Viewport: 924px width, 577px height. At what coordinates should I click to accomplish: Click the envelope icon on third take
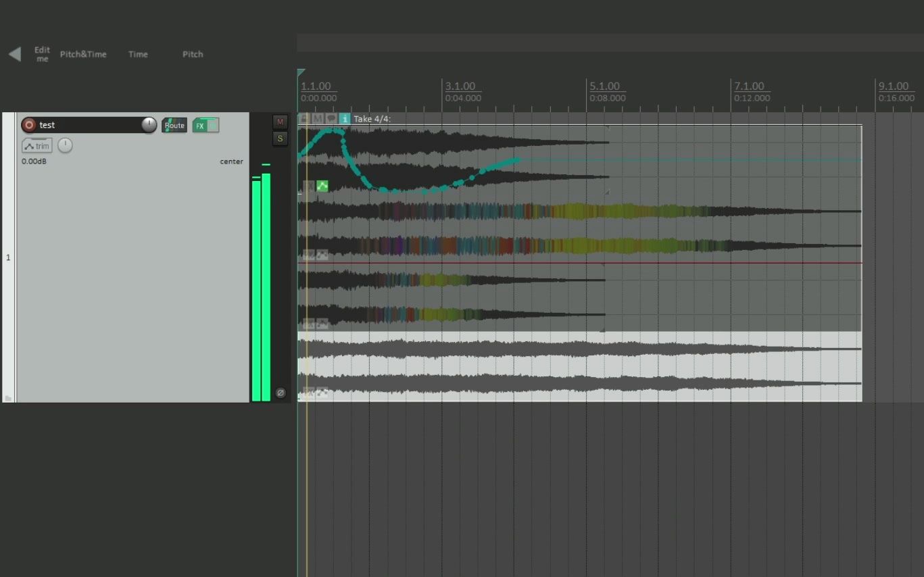322,324
